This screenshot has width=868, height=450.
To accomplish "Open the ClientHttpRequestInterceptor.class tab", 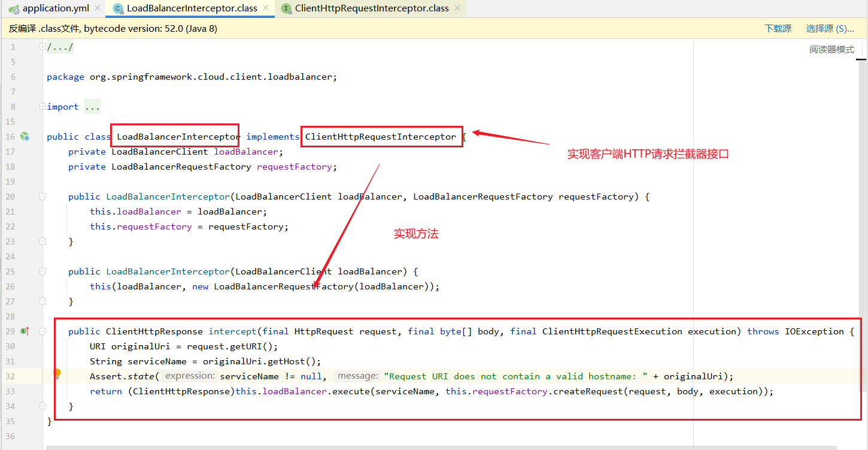I will click(372, 8).
